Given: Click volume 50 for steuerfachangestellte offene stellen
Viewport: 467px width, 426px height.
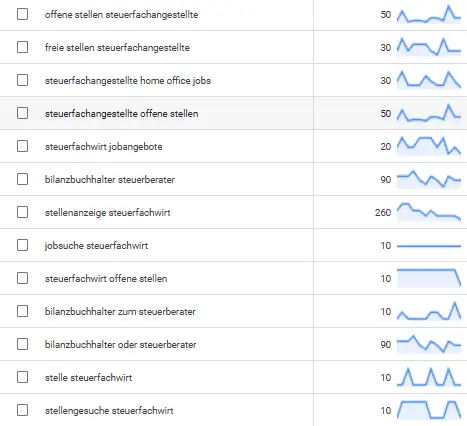Looking at the screenshot, I should (x=386, y=113).
